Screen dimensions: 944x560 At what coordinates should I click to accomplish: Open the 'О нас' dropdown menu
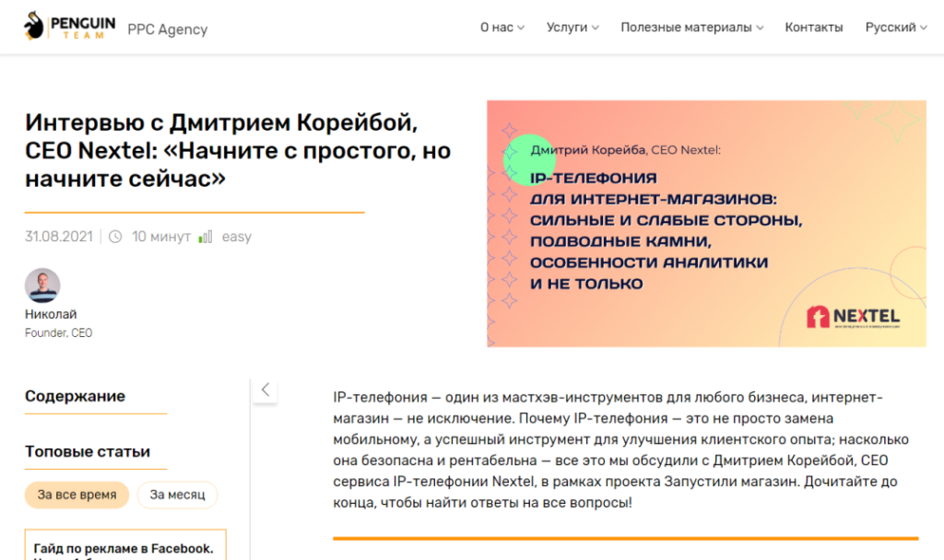click(x=501, y=27)
